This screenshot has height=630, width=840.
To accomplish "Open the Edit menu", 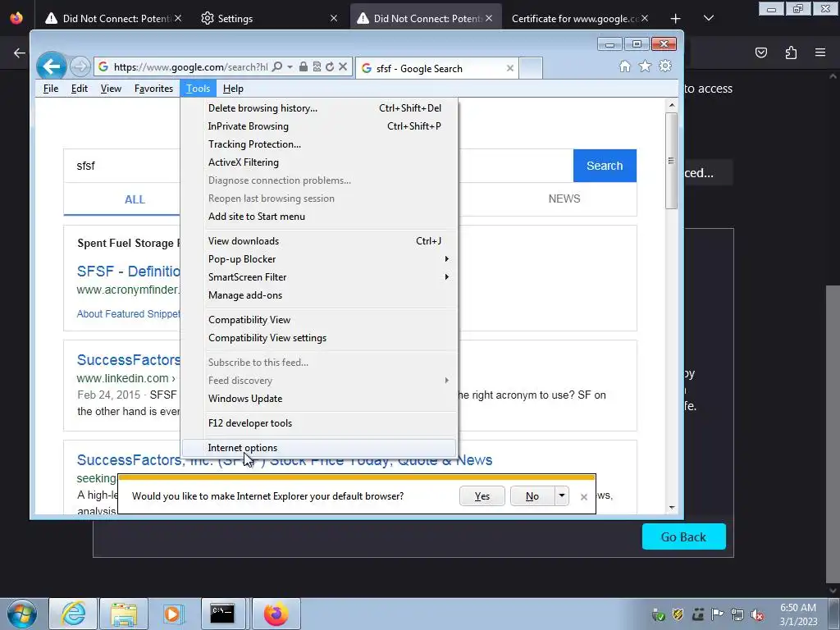I will 80,89.
